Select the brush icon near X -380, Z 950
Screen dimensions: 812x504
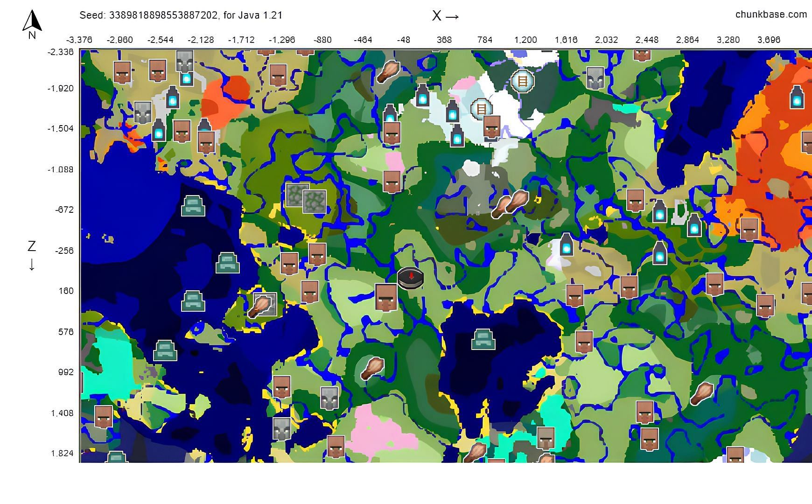pos(372,368)
